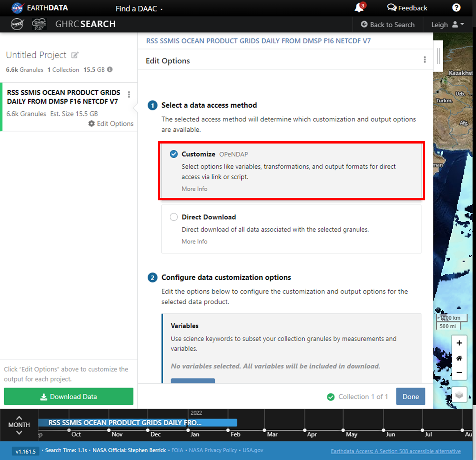Image resolution: width=476 pixels, height=460 pixels.
Task: Zoom in on the map
Action: [459, 343]
